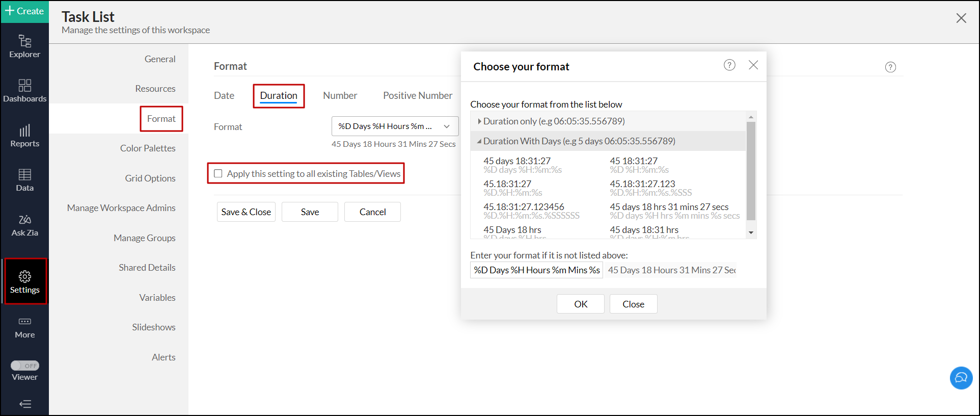Collapse the sidebar with bottom arrow icon
The height and width of the screenshot is (416, 980).
[24, 404]
